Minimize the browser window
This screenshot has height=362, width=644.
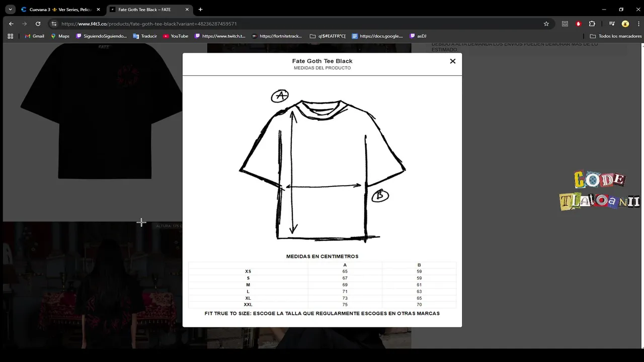coord(604,9)
